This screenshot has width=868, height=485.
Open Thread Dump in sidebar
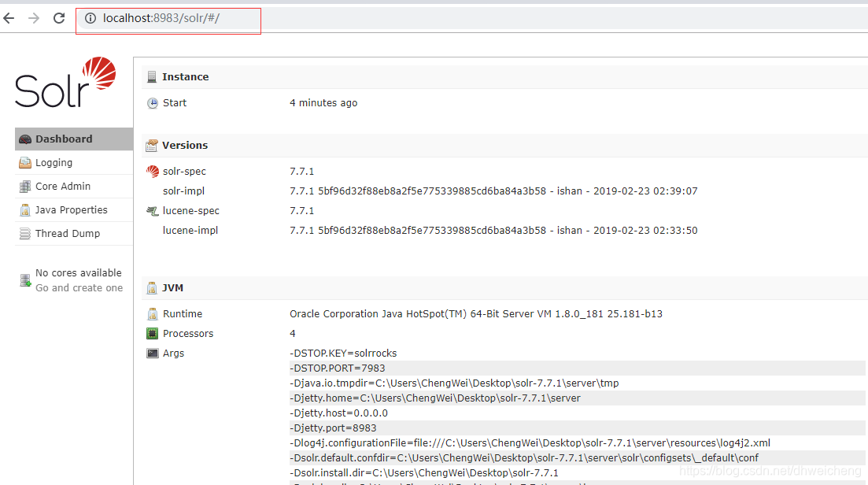pos(74,234)
